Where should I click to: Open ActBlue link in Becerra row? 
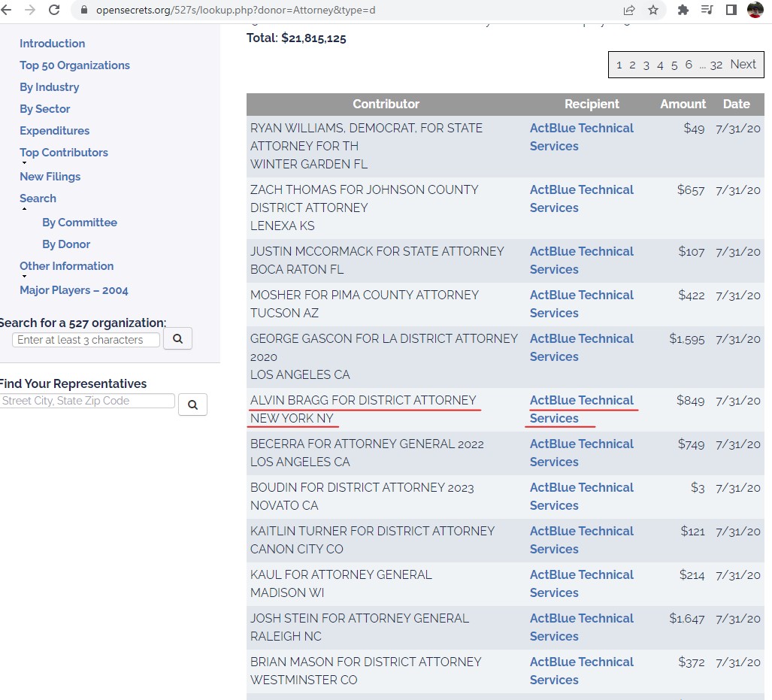(582, 453)
